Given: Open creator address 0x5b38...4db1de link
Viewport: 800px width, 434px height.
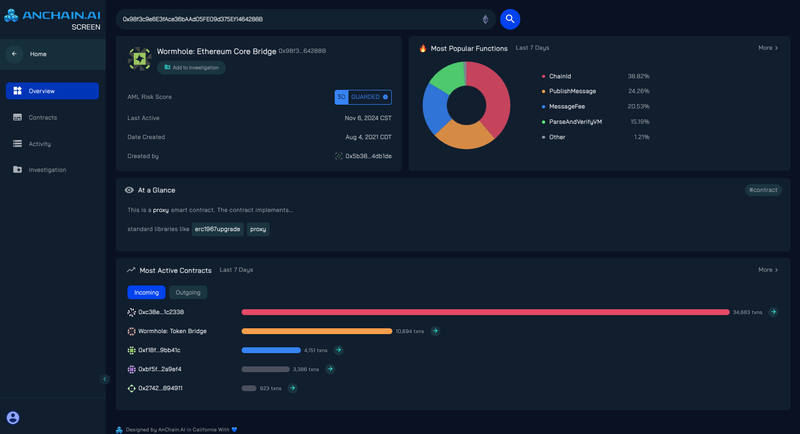Looking at the screenshot, I should click(x=368, y=156).
